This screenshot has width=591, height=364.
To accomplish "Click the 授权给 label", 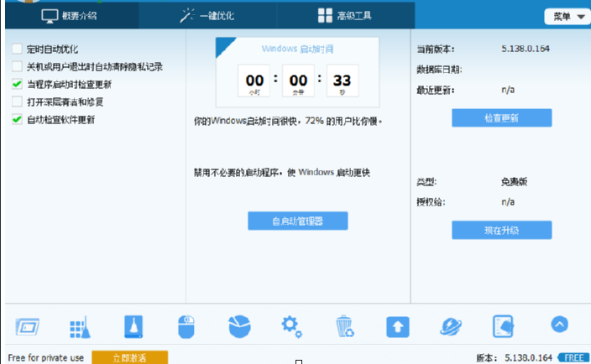I will pos(431,202).
